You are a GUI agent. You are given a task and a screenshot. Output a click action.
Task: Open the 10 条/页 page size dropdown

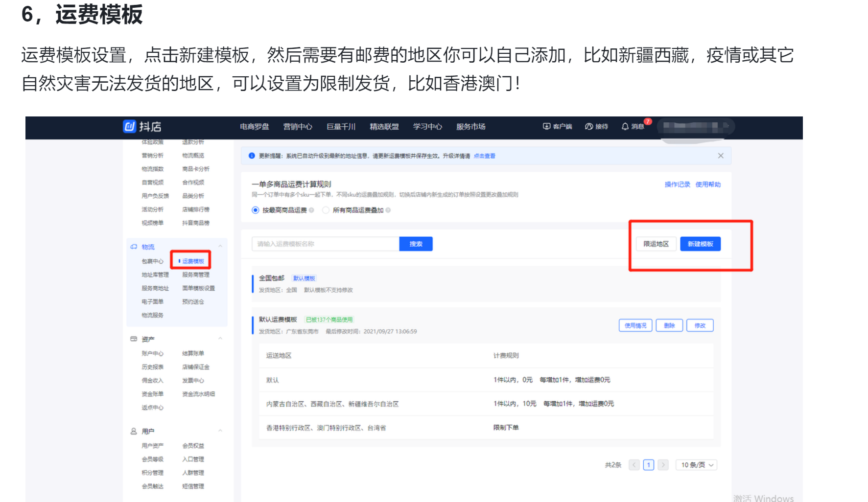point(696,465)
